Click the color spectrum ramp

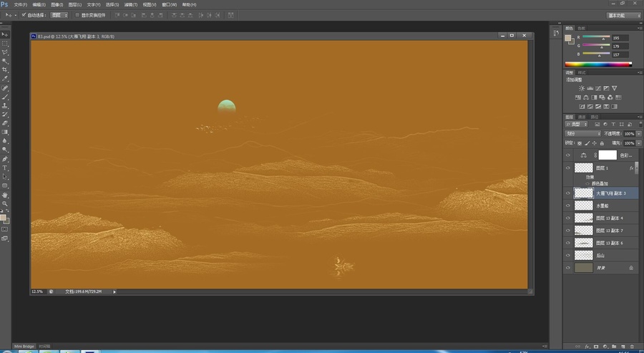click(x=598, y=64)
